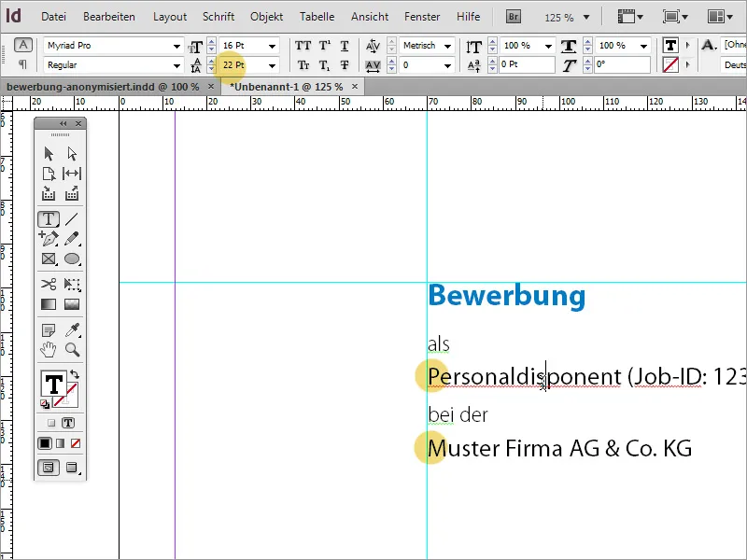Select the Content Collector tool
Viewport: 747px width, 560px height.
[x=49, y=193]
